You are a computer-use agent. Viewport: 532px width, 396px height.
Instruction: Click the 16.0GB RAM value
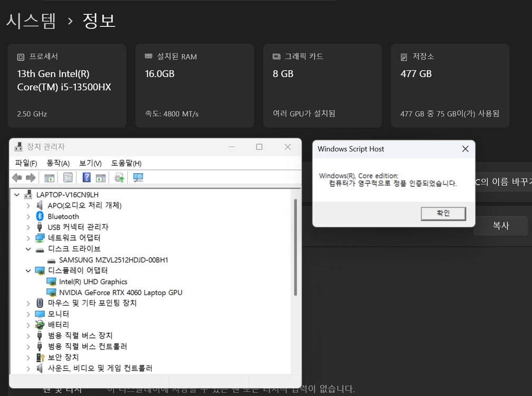click(159, 73)
